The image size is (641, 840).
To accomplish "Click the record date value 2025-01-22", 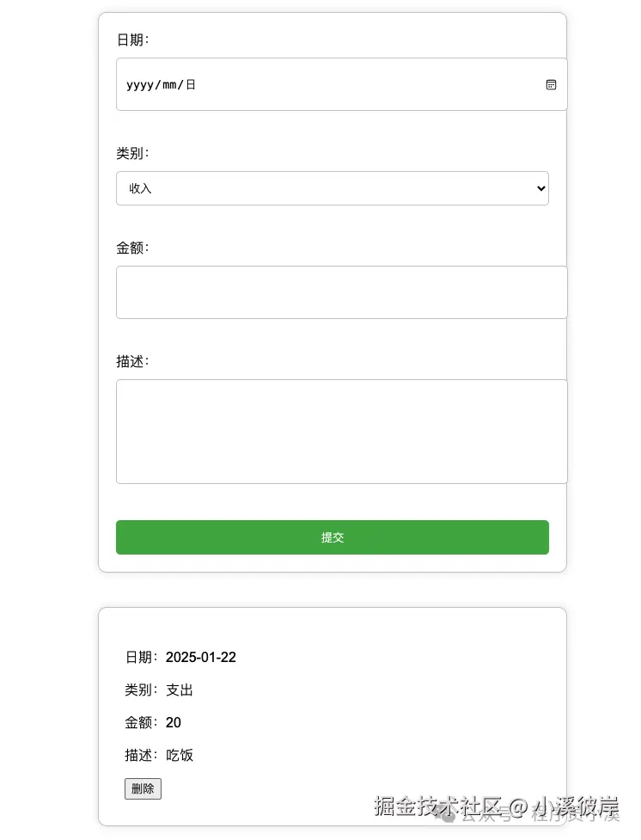I will point(201,657).
